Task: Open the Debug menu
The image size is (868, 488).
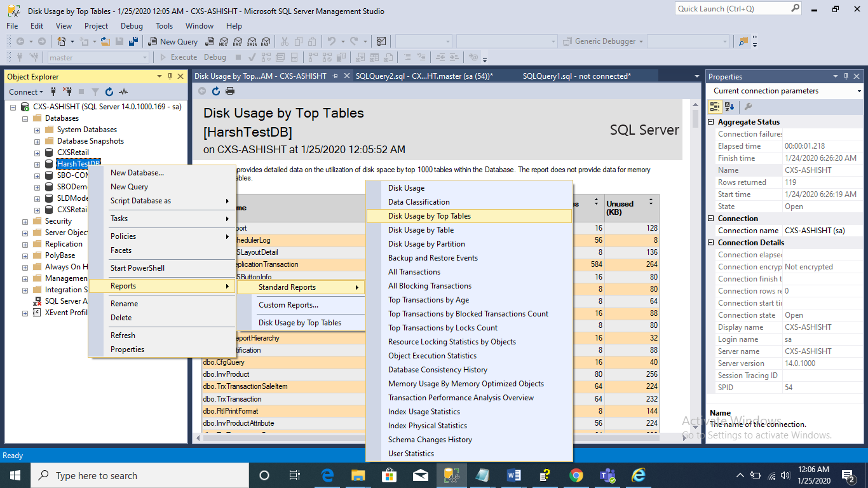Action: tap(132, 26)
